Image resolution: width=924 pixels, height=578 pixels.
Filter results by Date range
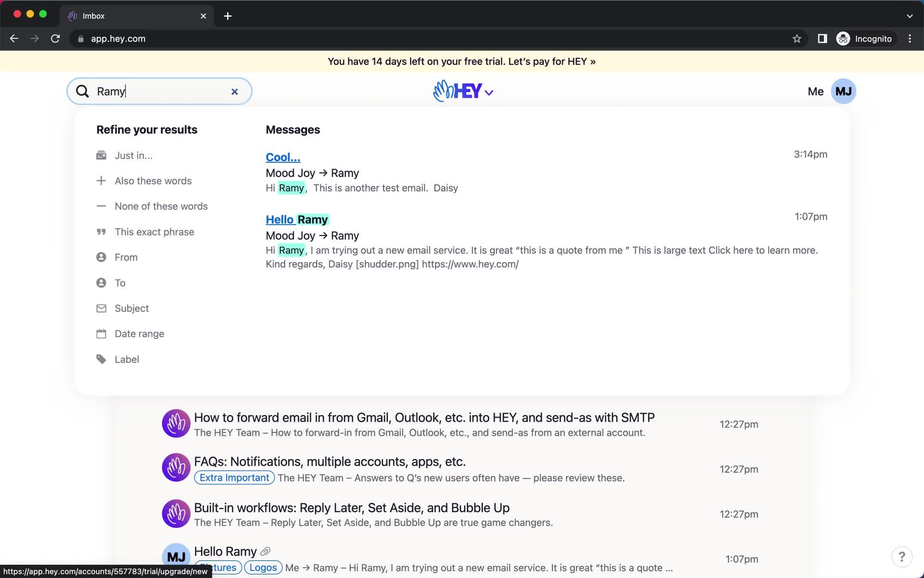point(139,334)
